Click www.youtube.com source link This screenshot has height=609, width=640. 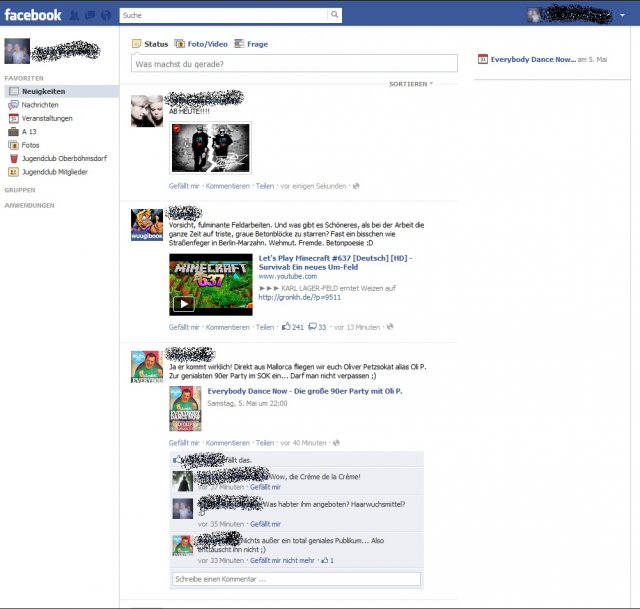pos(288,276)
